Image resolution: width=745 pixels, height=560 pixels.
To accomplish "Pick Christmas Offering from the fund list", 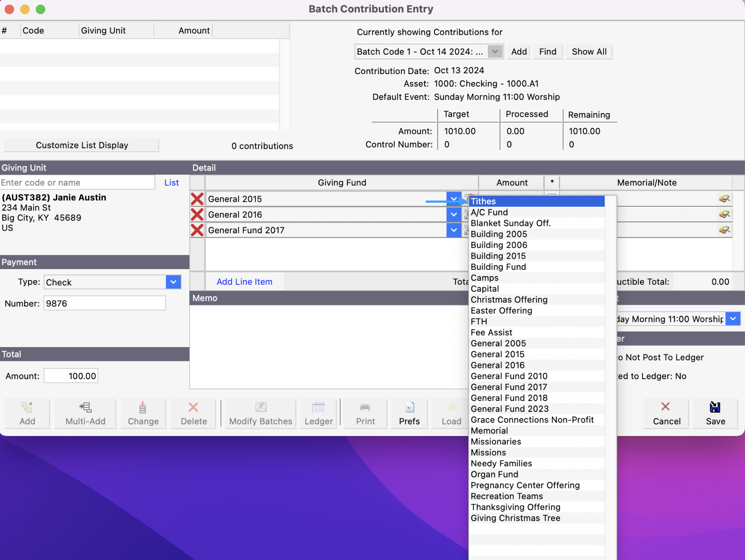I will coord(509,300).
